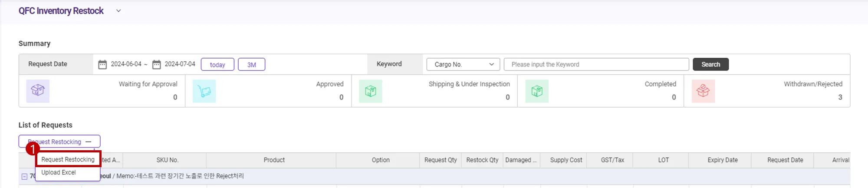Select Request Restocking menu option
Image resolution: width=868 pixels, height=188 pixels.
[x=68, y=159]
